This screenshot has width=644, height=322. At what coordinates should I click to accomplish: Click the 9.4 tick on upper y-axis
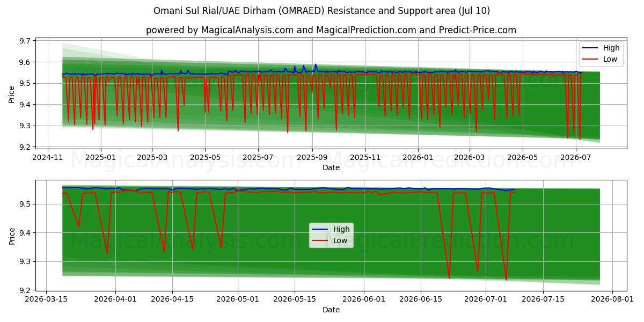coord(26,105)
